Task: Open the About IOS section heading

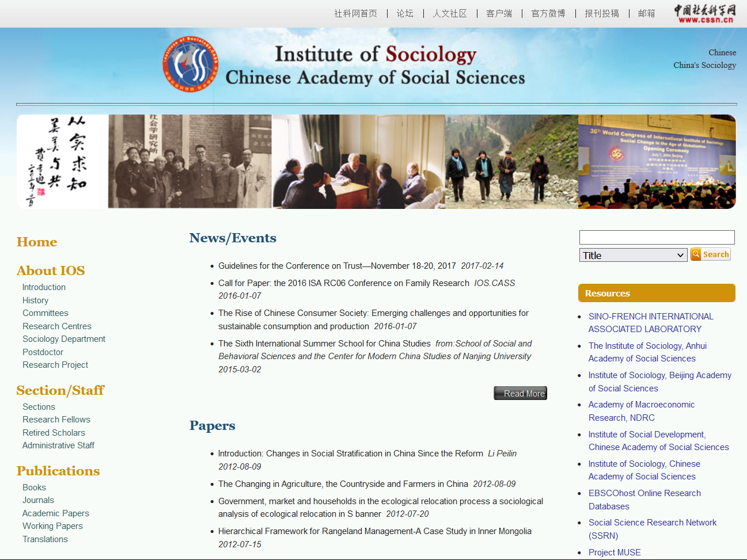Action: coord(51,271)
